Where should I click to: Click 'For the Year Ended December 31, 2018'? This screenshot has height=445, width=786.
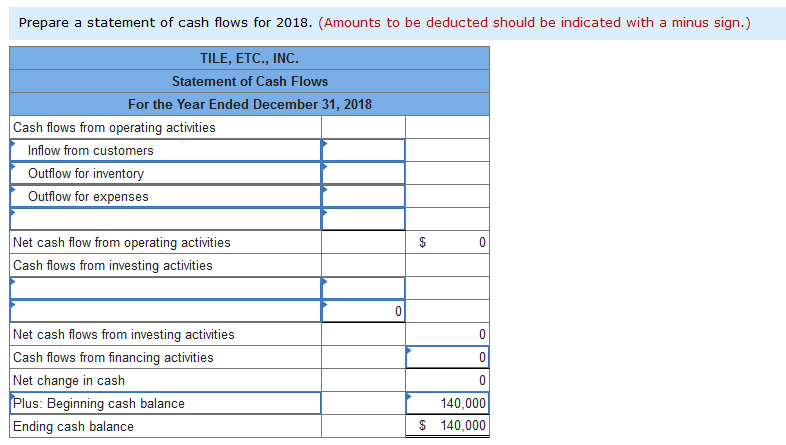pyautogui.click(x=250, y=104)
